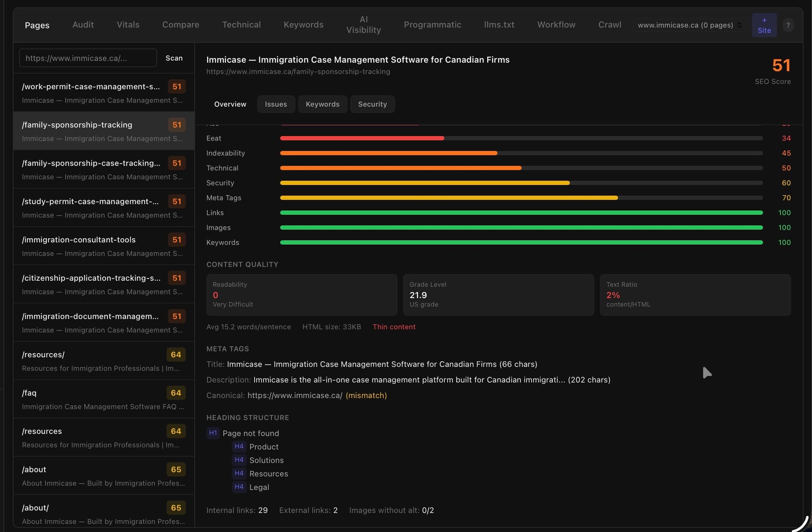The width and height of the screenshot is (812, 532).
Task: Click the HTML size: 33KB value
Action: coord(332,327)
